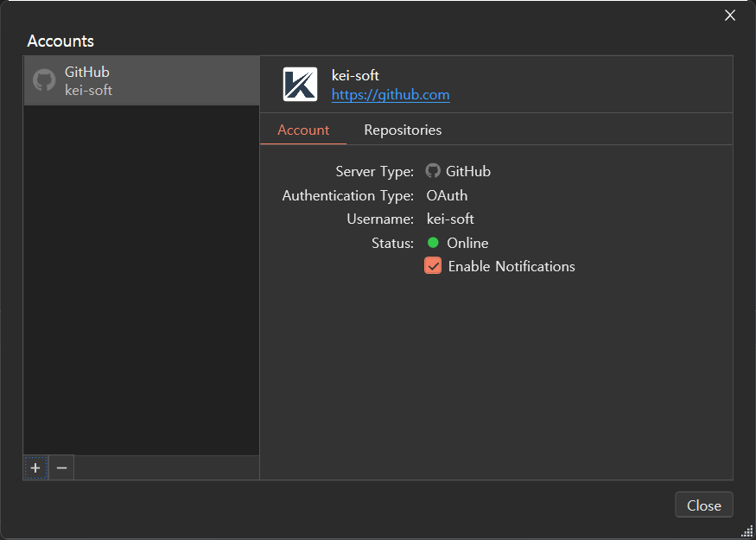The height and width of the screenshot is (540, 756).
Task: Click the kei-soft avatar logo
Action: click(300, 84)
